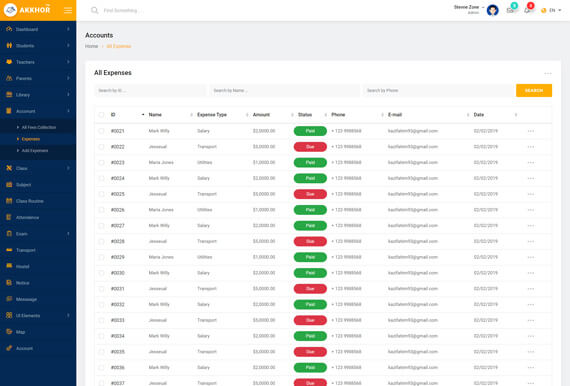This screenshot has height=386, width=570.
Task: Click the admin profile avatar
Action: (x=493, y=10)
